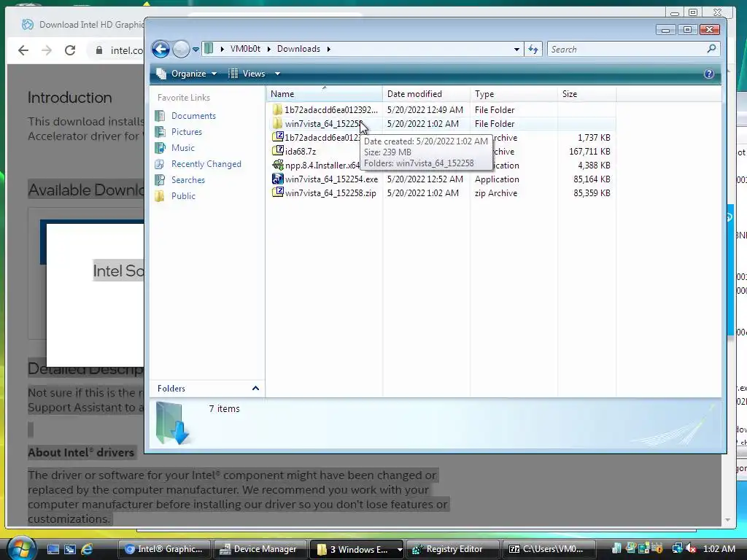Image resolution: width=747 pixels, height=560 pixels.
Task: Click the 1:02 AM system clock
Action: click(719, 549)
